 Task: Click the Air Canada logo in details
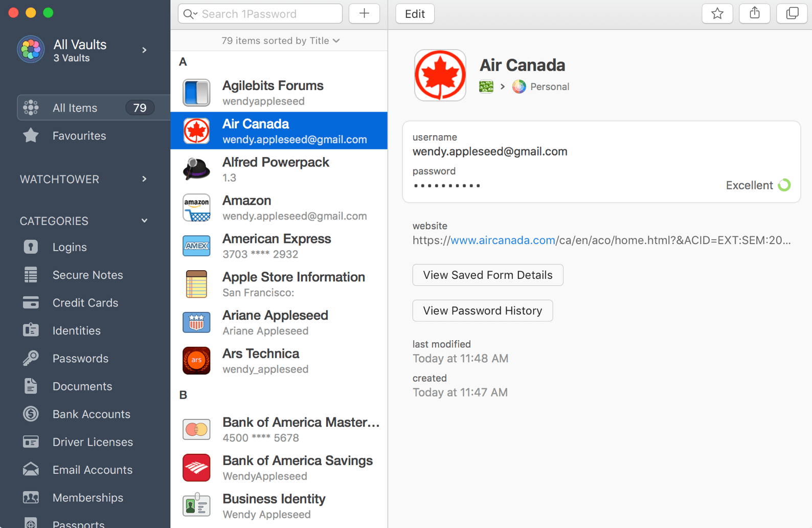(x=440, y=75)
